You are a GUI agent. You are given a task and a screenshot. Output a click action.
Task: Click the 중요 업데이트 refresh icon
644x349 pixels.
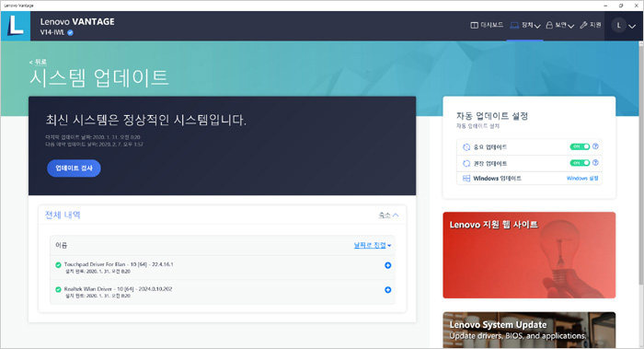click(x=466, y=147)
